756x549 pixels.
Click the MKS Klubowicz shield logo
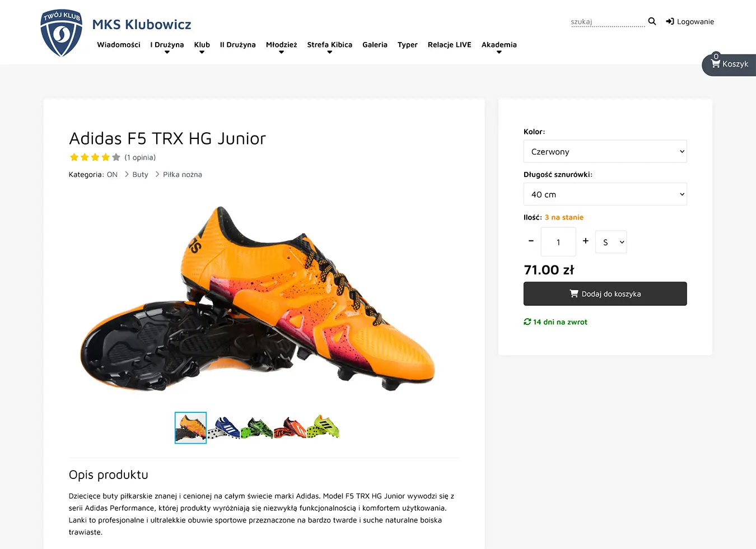(62, 32)
